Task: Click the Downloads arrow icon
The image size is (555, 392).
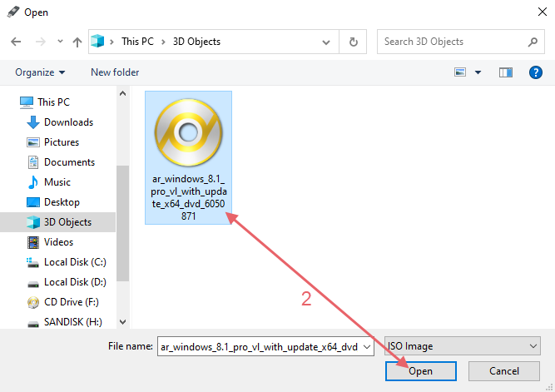Action: [x=33, y=122]
